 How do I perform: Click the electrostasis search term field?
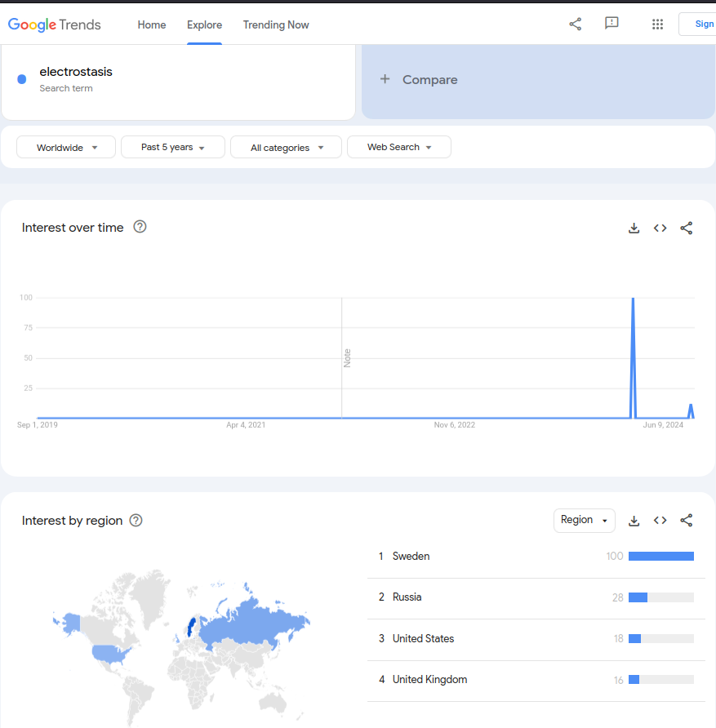178,79
